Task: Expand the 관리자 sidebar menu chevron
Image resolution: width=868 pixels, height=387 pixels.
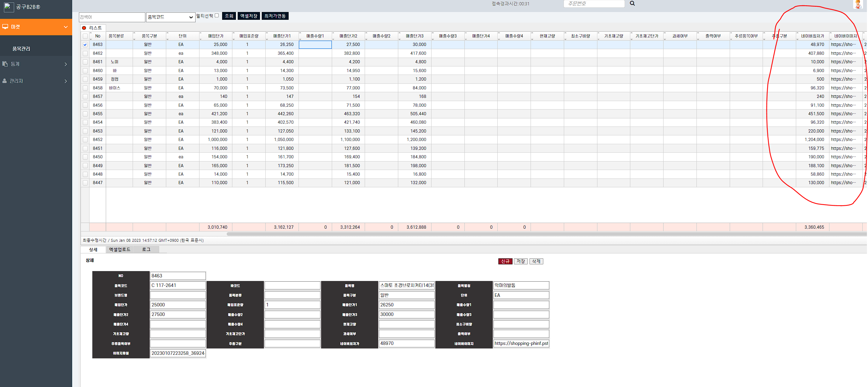Action: click(x=66, y=81)
